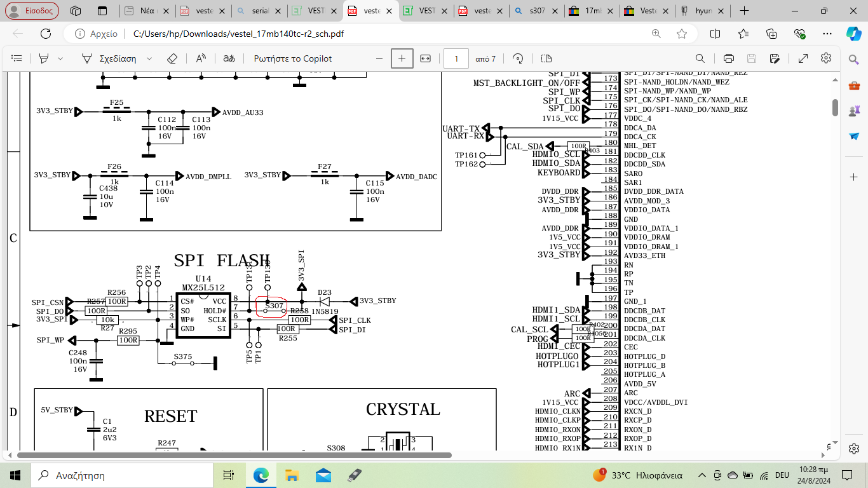Toggle fit to width view
The image size is (868, 488).
(x=426, y=58)
